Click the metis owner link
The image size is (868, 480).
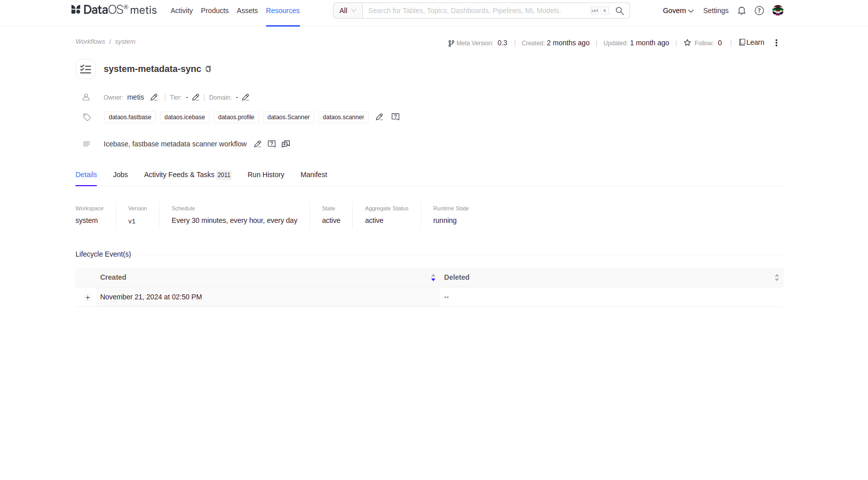click(135, 97)
